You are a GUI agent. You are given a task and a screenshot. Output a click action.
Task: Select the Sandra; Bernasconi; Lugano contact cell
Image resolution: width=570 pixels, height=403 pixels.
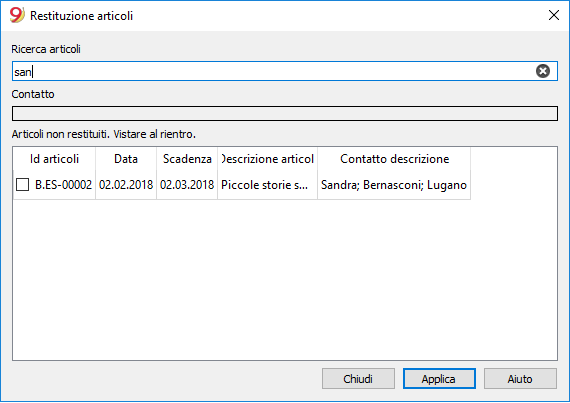click(394, 185)
